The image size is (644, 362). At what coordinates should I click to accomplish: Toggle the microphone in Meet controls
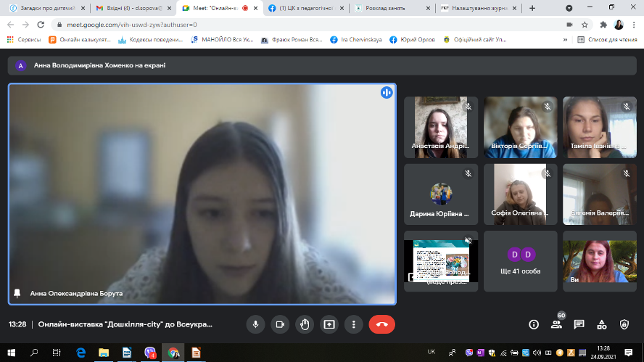255,324
